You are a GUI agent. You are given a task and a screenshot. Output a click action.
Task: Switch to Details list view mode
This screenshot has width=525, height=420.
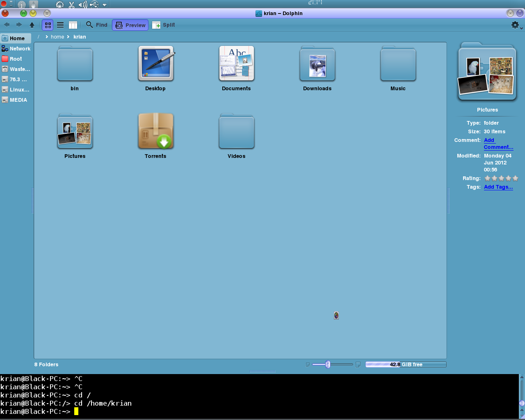click(x=60, y=25)
